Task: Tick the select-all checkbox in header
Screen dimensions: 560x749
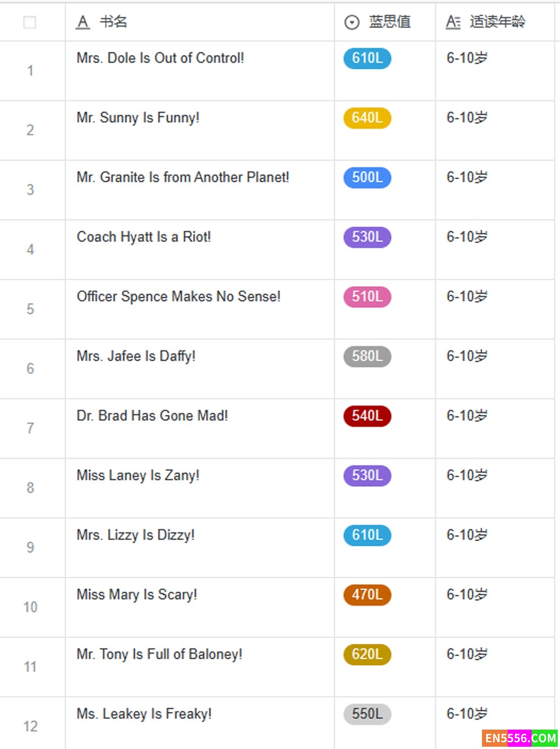Action: 30,22
